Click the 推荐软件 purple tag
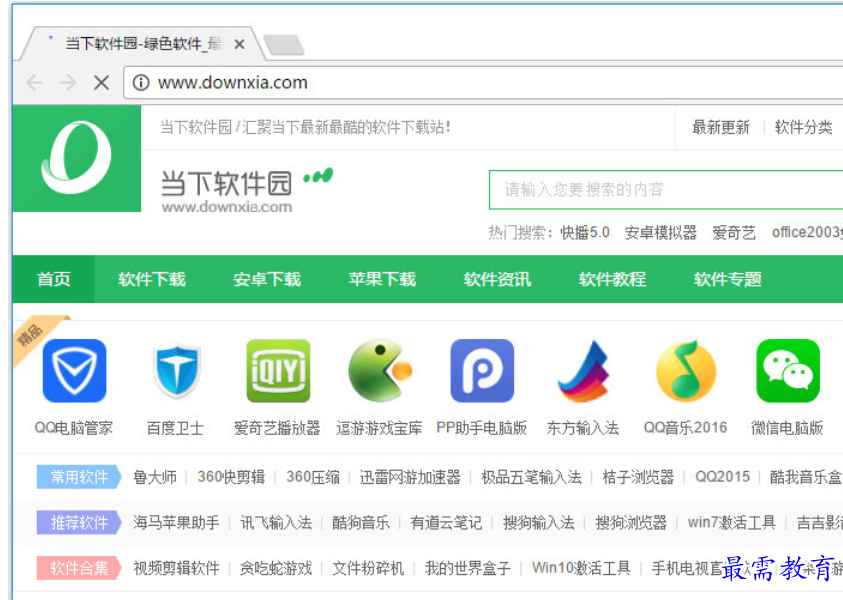This screenshot has height=600, width=843. (79, 523)
